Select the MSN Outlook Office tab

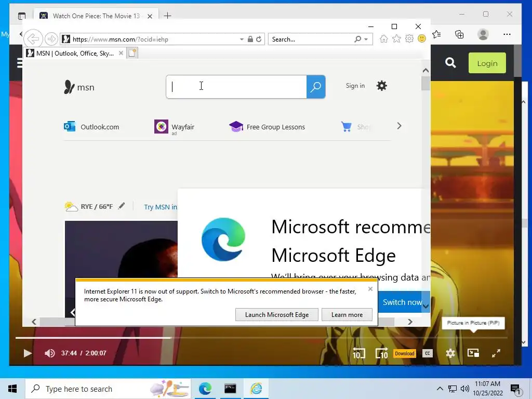[74, 54]
